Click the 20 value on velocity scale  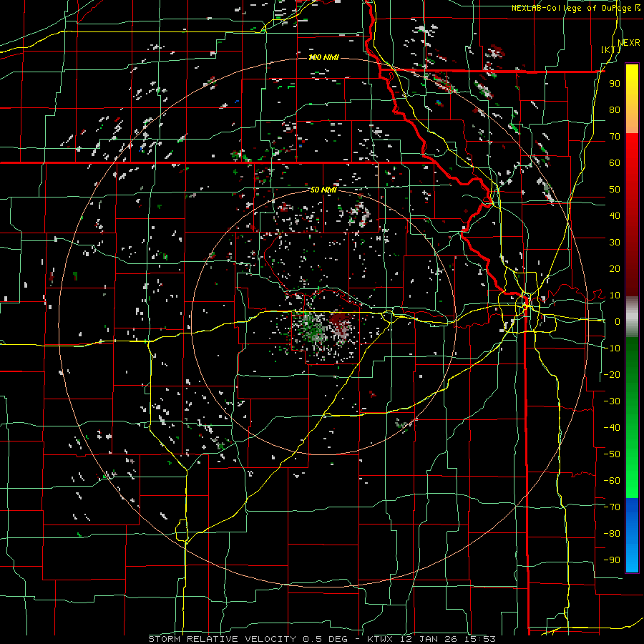(x=615, y=269)
